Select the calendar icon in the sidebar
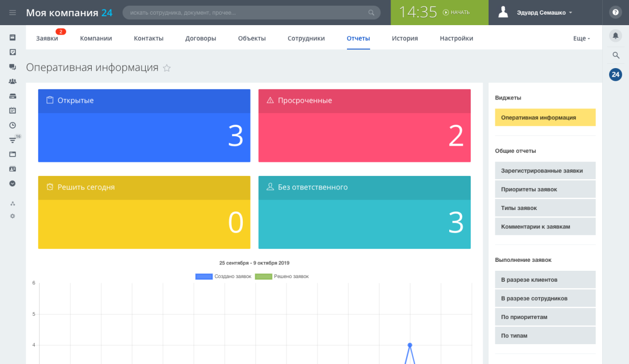 [12, 110]
